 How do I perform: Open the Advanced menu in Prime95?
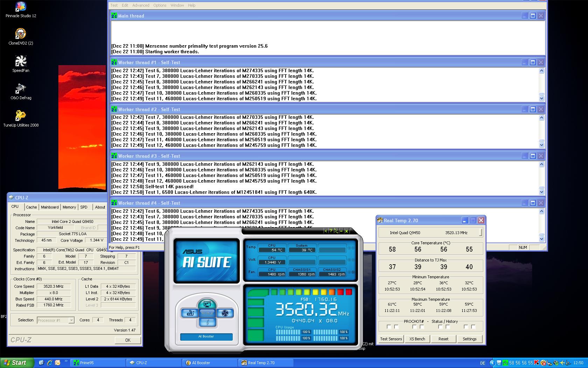(x=141, y=5)
